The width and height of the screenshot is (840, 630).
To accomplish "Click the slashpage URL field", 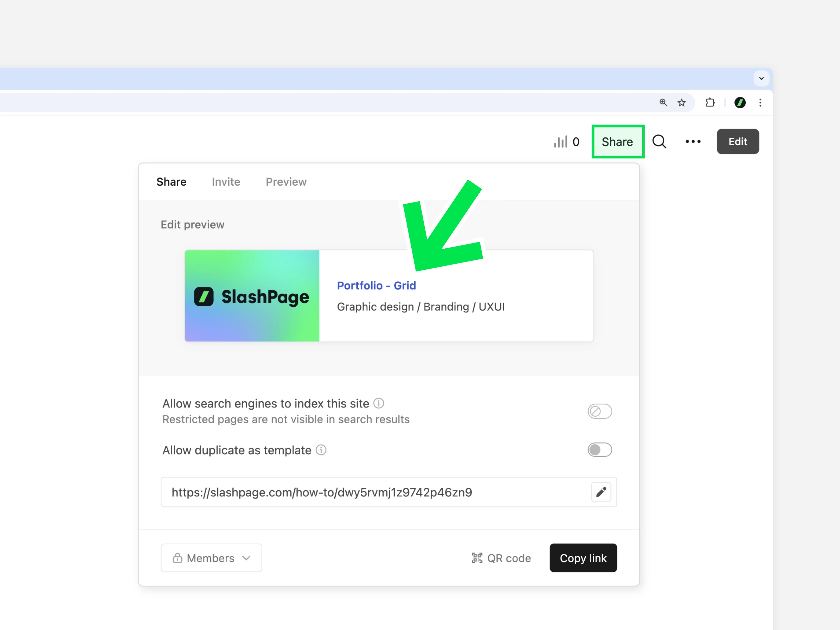I will (x=389, y=492).
